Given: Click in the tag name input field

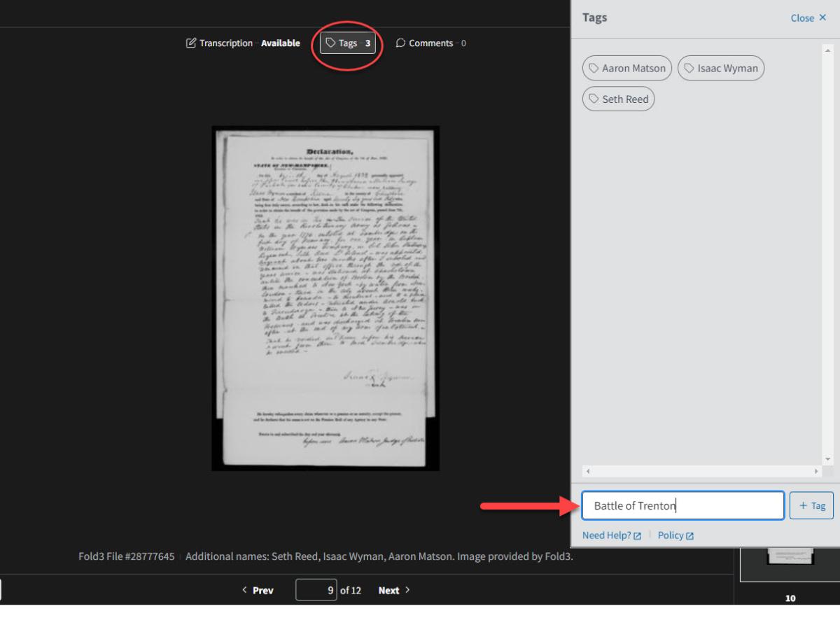Looking at the screenshot, I should point(682,505).
